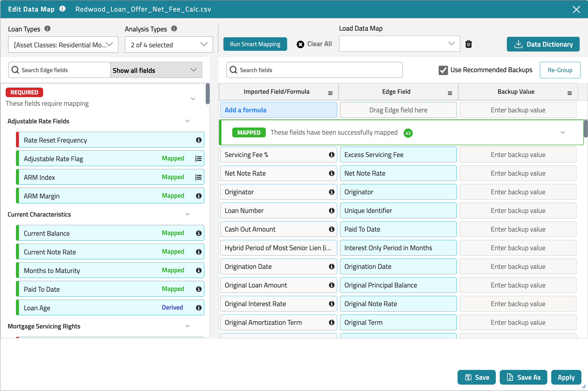Viewport: 588px width, 391px height.
Task: Click Run Smart Mapping
Action: click(255, 44)
